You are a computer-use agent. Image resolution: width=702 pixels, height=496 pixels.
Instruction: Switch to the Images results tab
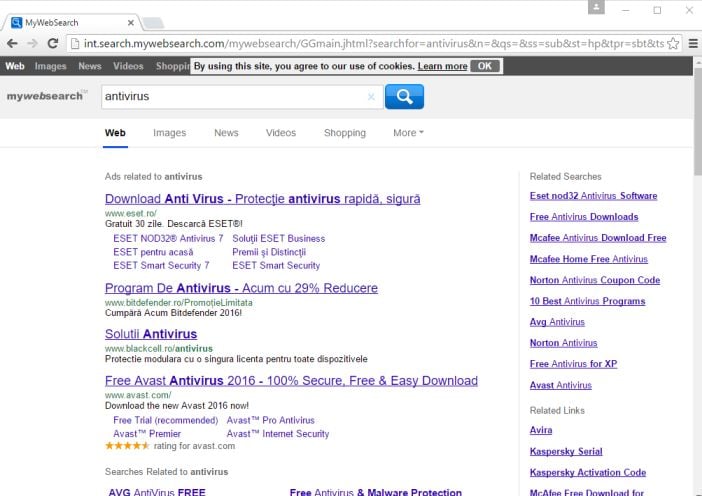click(x=169, y=133)
